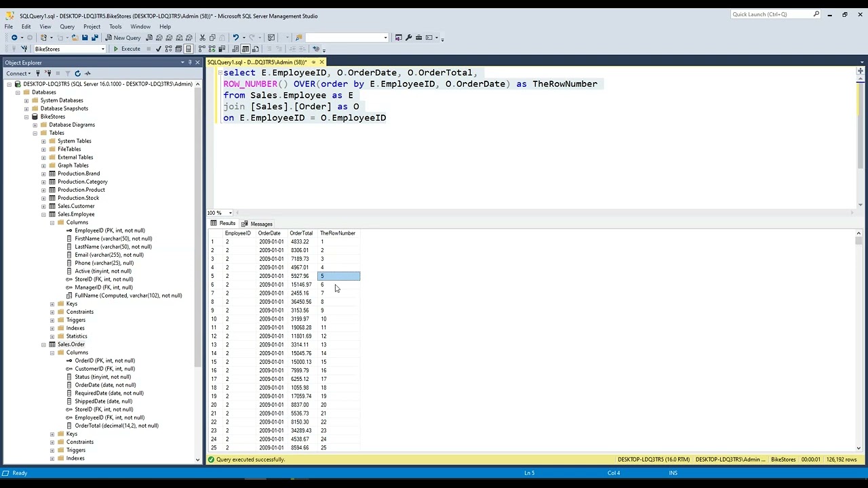The width and height of the screenshot is (868, 488).
Task: Switch output to Results to Text
Action: [x=235, y=49]
